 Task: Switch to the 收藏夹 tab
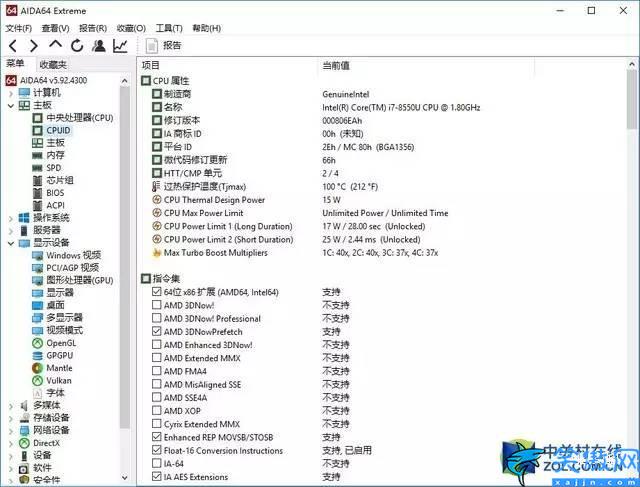[x=53, y=64]
